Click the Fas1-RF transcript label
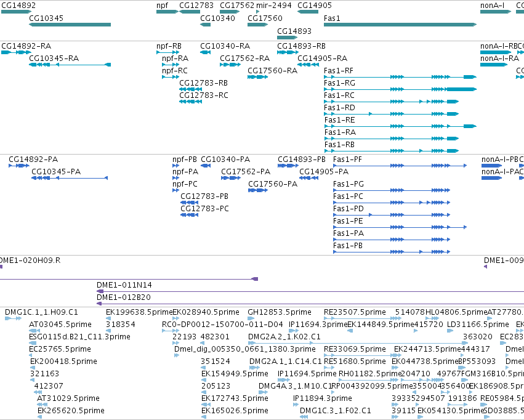 click(339, 70)
